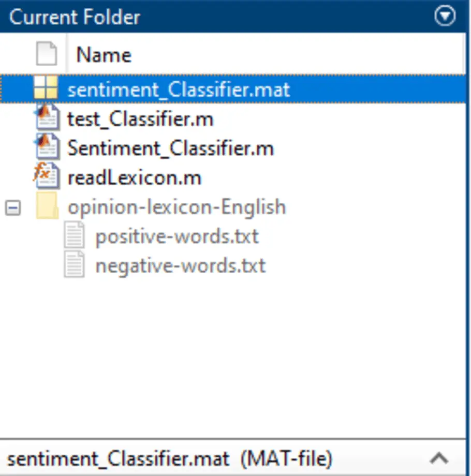The height and width of the screenshot is (476, 471).
Task: Click the folder icon for opinion-lexicon-English
Action: click(x=47, y=206)
